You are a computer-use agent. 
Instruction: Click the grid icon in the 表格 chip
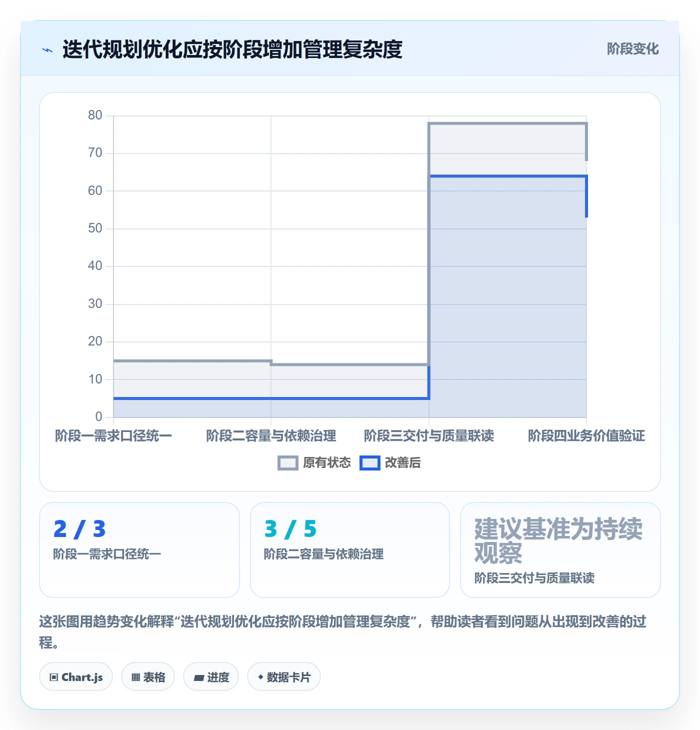point(135,677)
